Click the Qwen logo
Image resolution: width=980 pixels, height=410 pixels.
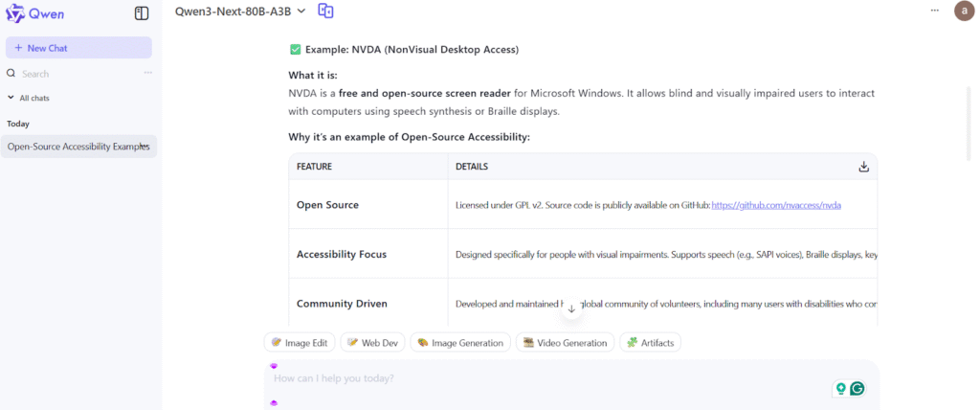point(34,13)
